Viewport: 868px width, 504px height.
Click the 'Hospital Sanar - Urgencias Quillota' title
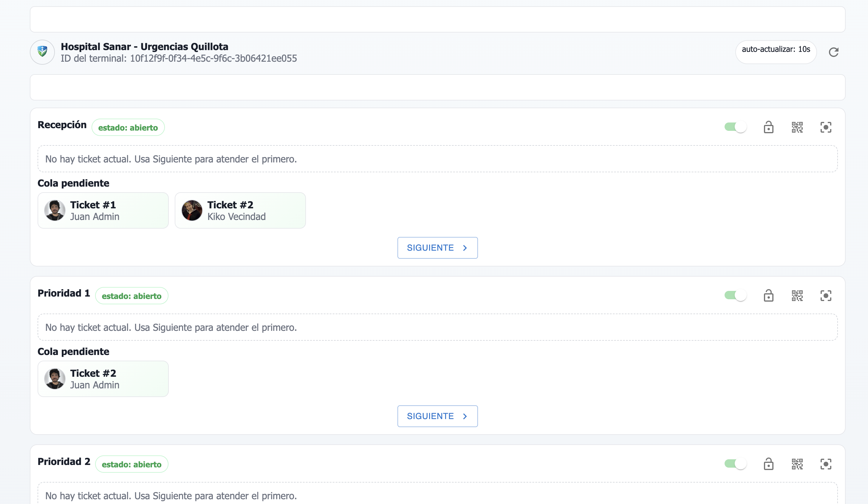tap(145, 46)
